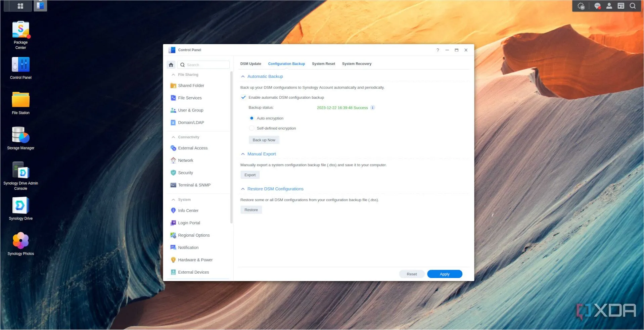Collapse the Automatic Backup section
This screenshot has width=644, height=330.
tap(243, 77)
